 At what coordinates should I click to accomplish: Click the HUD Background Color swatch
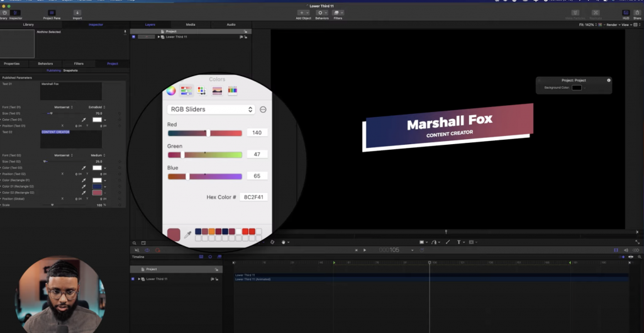577,87
